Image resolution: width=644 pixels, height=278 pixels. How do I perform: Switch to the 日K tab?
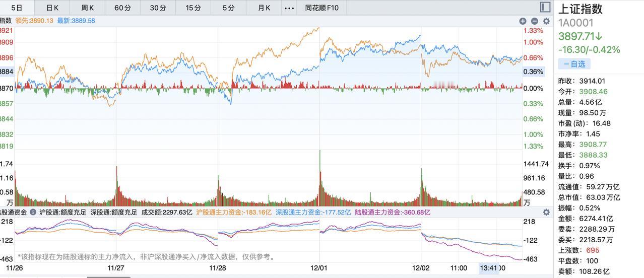coord(52,8)
